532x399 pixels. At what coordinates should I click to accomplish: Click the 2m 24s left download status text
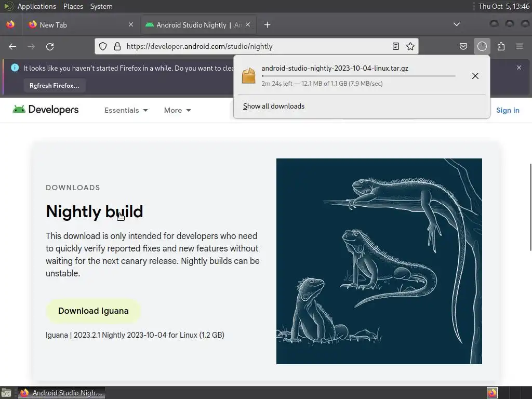pos(322,84)
